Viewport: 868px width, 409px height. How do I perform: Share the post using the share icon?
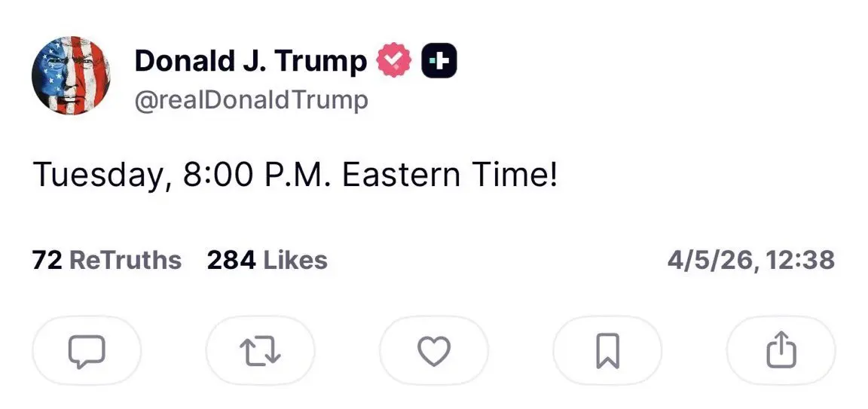pos(781,351)
